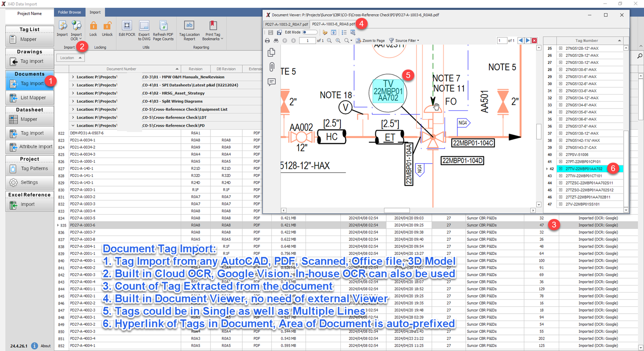Open the Source Filter dropdown

404,41
